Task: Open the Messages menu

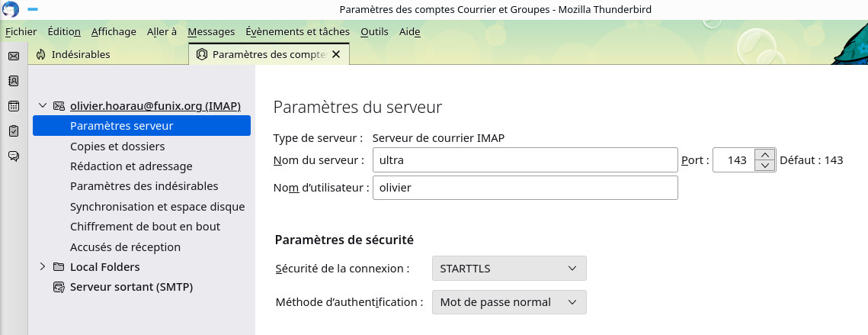Action: pyautogui.click(x=211, y=32)
